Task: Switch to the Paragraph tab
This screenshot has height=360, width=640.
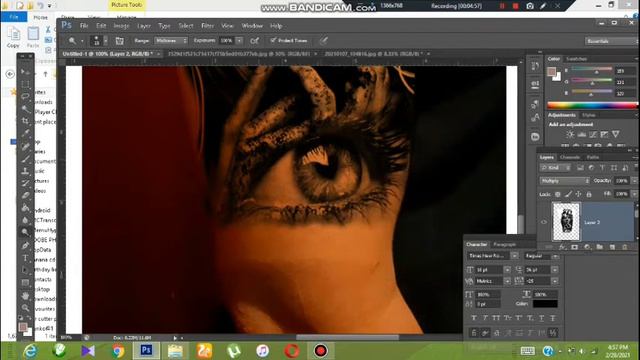Action: pyautogui.click(x=504, y=244)
